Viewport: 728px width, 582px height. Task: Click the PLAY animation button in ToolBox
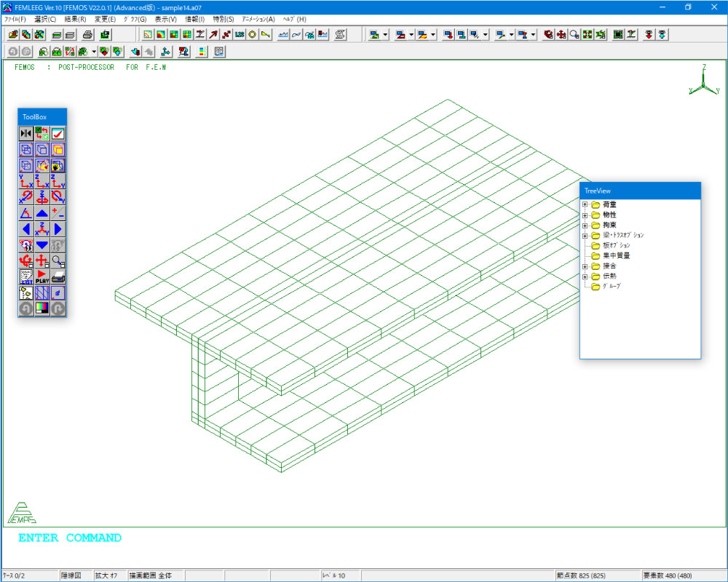[42, 276]
